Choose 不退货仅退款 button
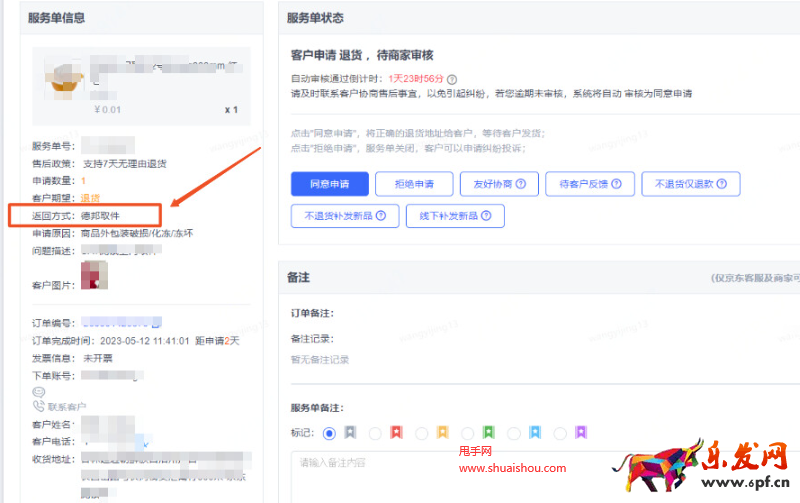Viewport: 800px width, 503px height. pos(691,184)
